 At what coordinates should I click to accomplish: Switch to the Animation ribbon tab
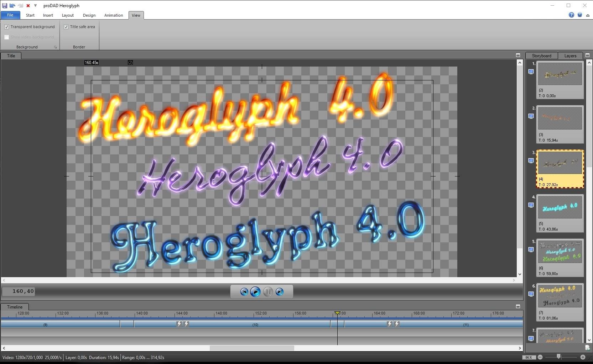point(114,15)
